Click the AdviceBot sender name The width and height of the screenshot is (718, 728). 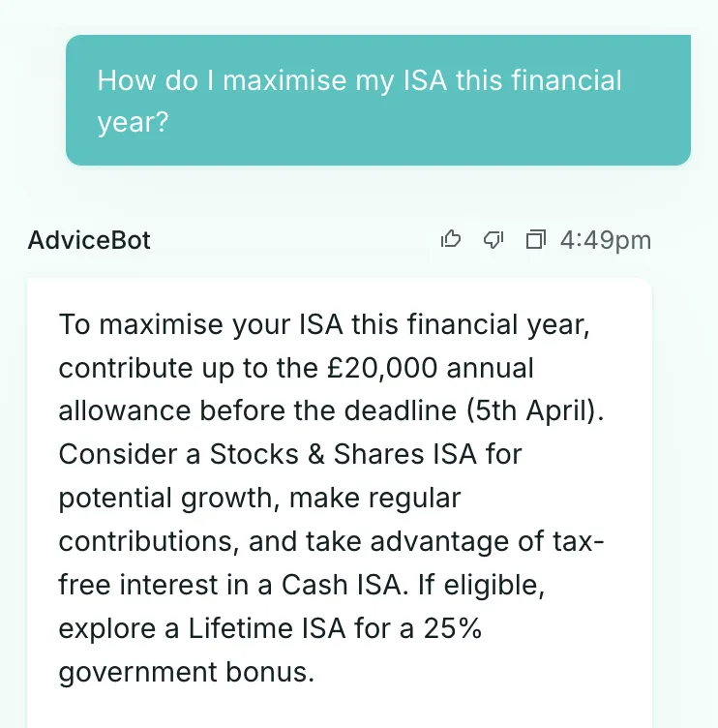90,240
